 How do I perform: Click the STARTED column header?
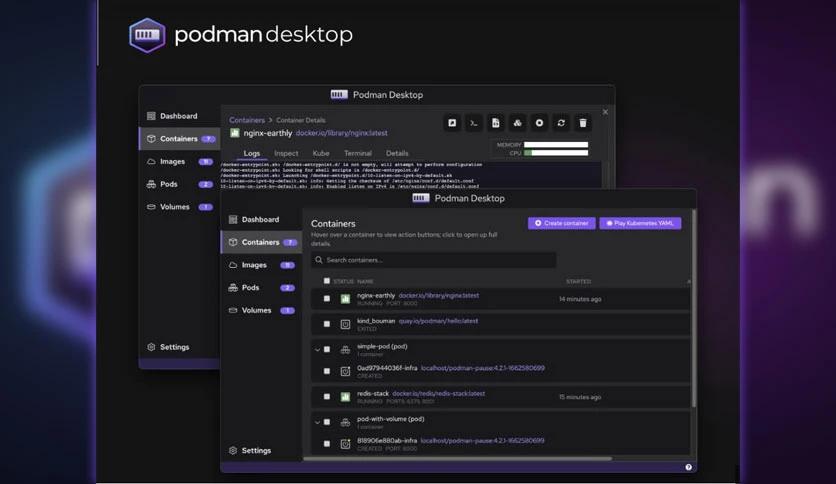pos(578,281)
